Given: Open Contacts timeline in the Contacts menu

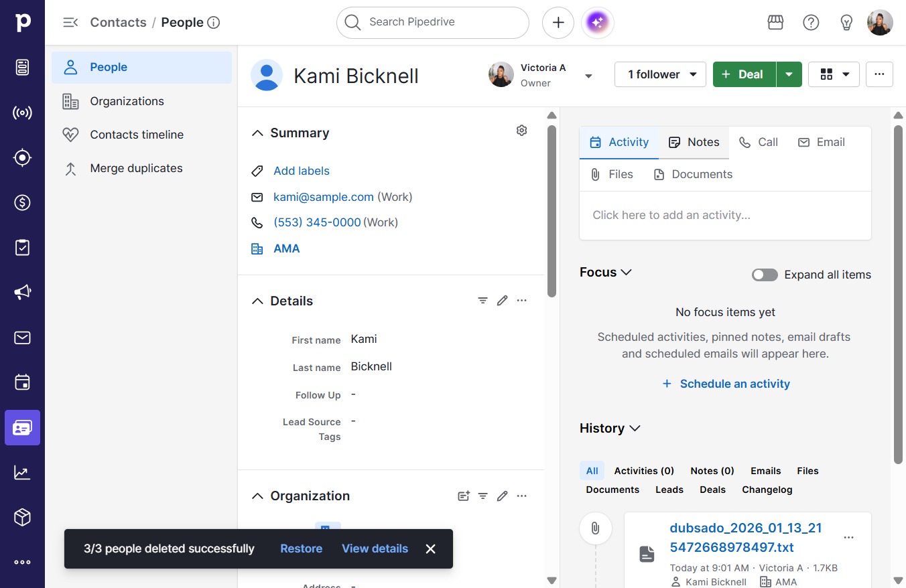Looking at the screenshot, I should point(141,135).
